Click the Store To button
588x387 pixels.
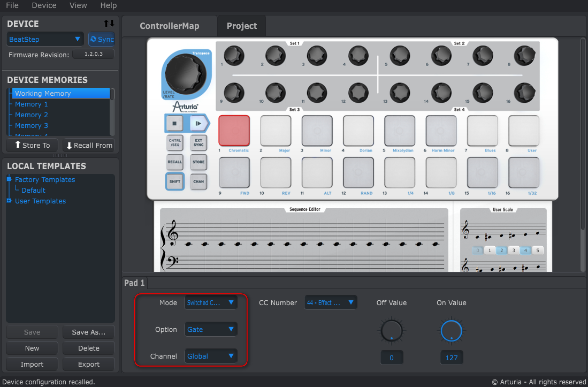click(x=32, y=145)
